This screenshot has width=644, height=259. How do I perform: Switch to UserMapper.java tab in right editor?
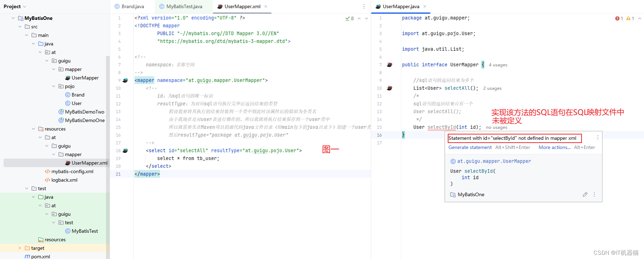tap(398, 6)
